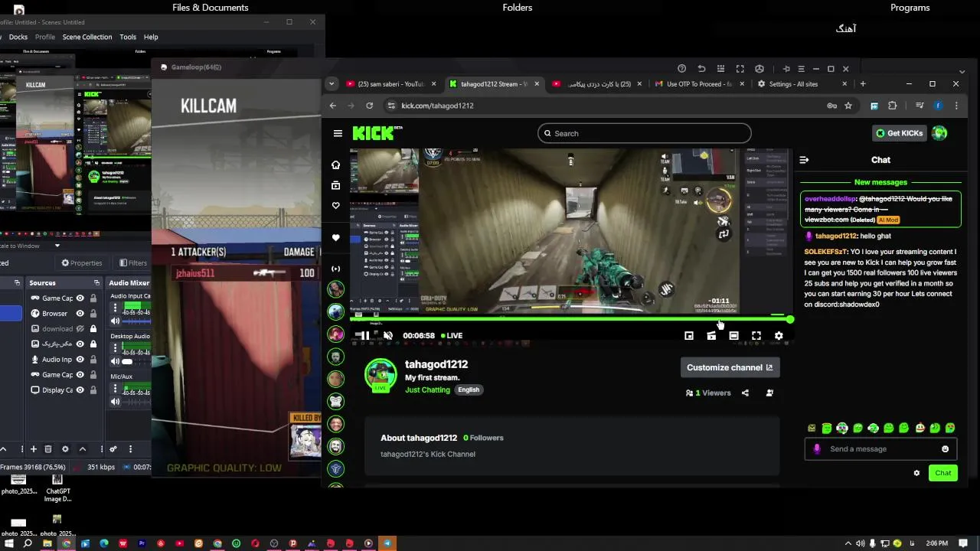Image resolution: width=980 pixels, height=551 pixels.
Task: Share the tahagod1212 channel
Action: tap(745, 393)
